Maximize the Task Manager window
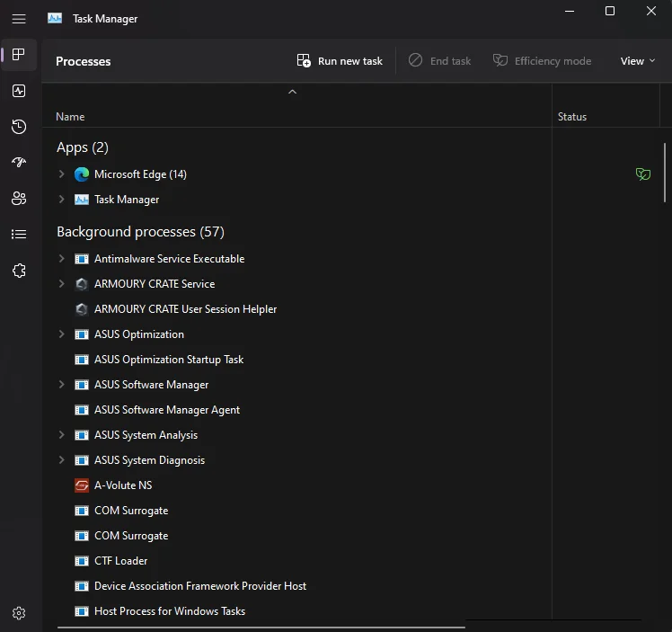 (610, 11)
